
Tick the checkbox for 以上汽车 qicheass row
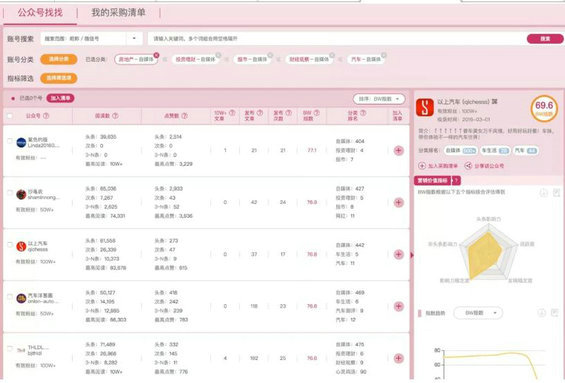coord(10,244)
